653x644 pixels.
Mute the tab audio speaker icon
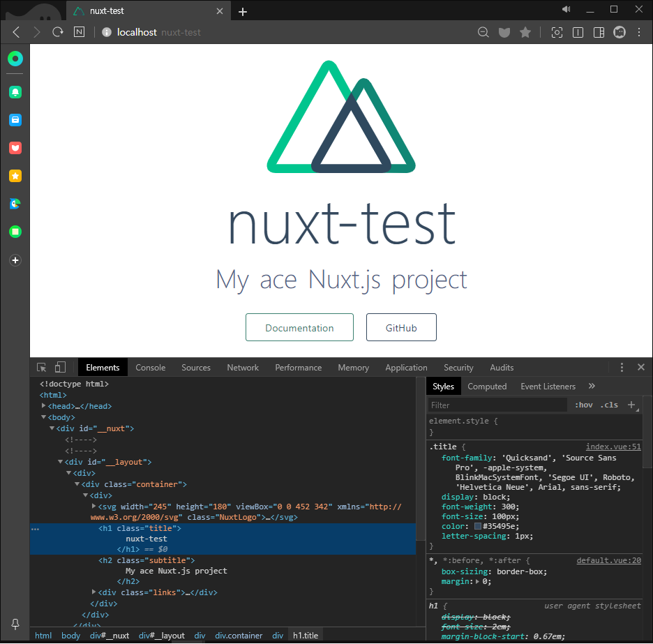(x=566, y=9)
